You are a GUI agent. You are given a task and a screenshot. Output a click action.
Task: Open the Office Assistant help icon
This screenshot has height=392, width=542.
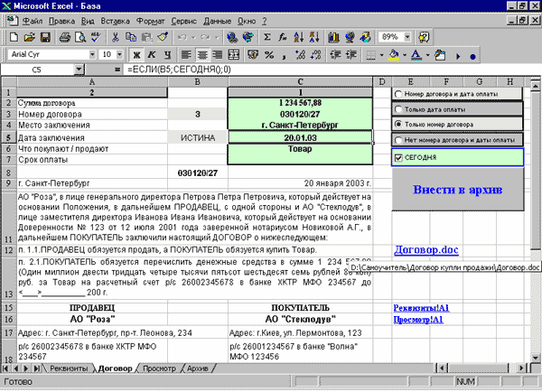click(x=424, y=37)
